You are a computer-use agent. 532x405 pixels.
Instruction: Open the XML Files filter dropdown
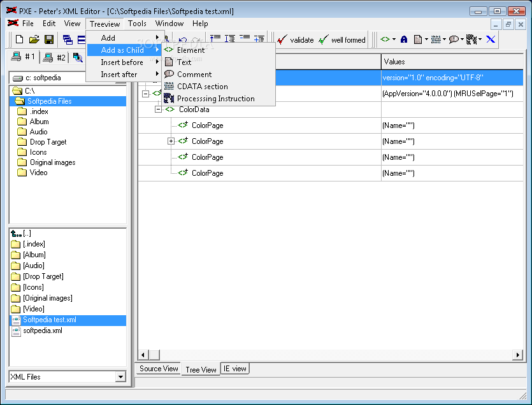[x=120, y=376]
